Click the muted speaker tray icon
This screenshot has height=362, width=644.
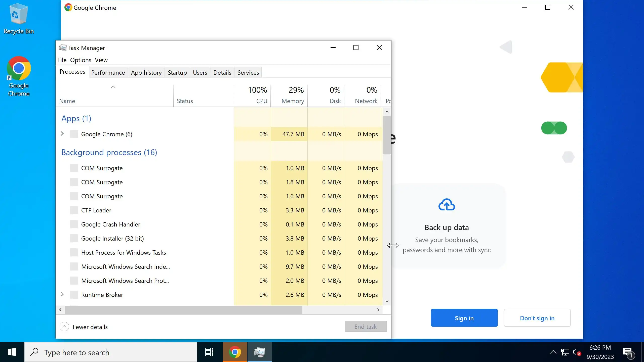pos(576,352)
